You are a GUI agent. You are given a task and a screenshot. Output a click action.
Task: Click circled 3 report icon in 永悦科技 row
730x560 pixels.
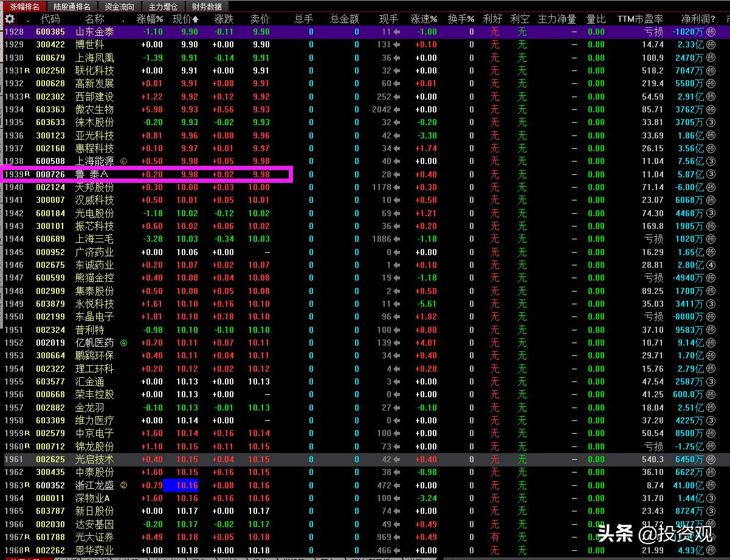711,304
